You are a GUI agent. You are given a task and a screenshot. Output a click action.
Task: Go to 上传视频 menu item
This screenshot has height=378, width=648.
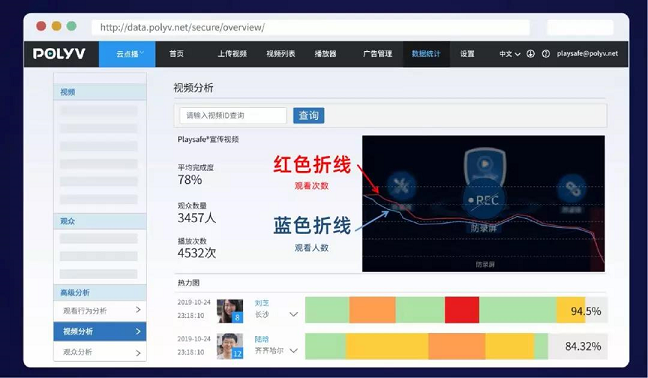tap(232, 54)
